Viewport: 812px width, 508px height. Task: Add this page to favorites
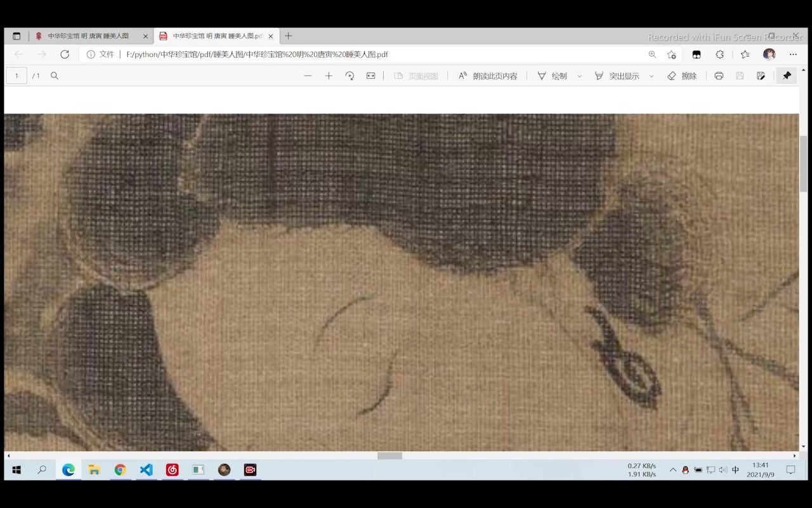(671, 55)
